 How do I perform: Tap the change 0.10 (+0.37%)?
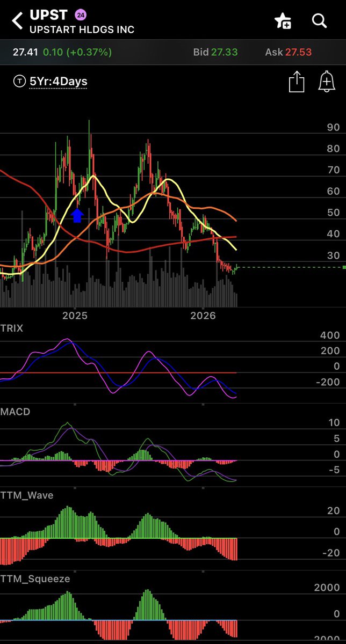pos(77,52)
